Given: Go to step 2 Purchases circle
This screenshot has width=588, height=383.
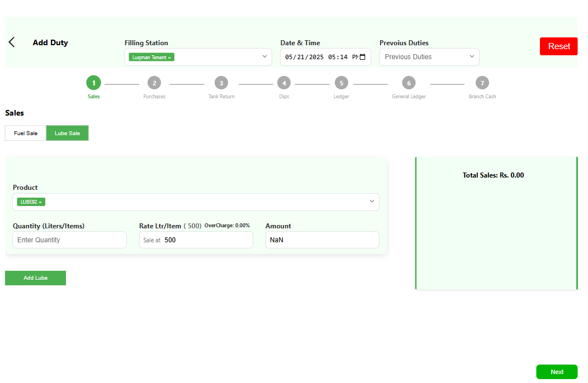Looking at the screenshot, I should pyautogui.click(x=154, y=83).
